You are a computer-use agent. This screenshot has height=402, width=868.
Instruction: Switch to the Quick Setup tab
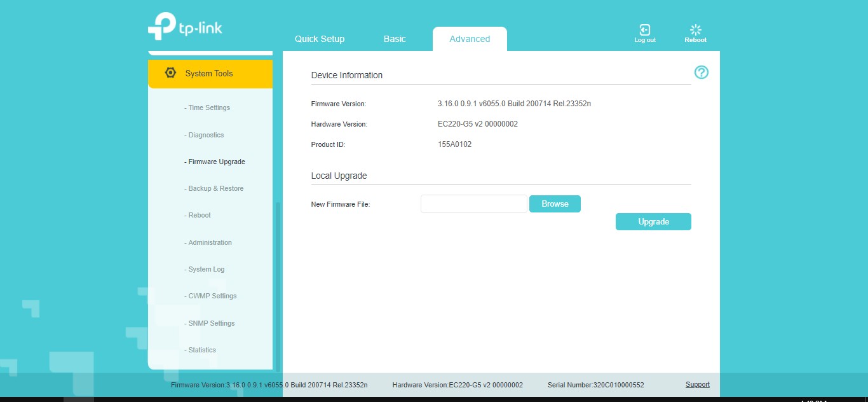pyautogui.click(x=319, y=39)
